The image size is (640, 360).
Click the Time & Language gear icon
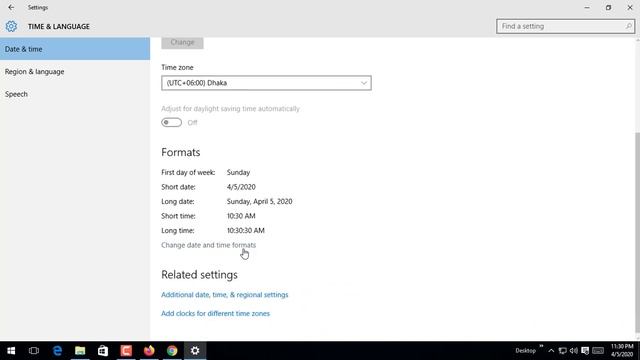[x=11, y=27]
